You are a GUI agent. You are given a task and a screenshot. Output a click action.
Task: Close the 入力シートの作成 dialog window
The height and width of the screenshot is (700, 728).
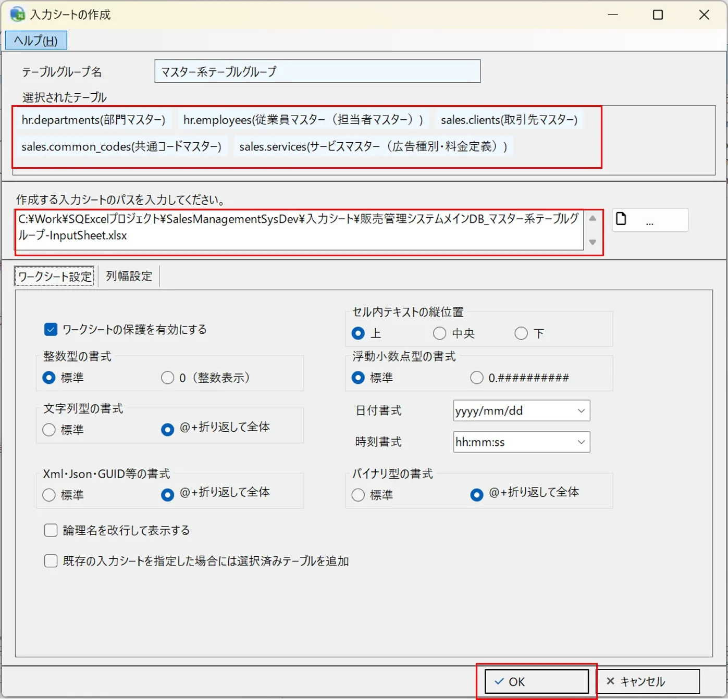point(704,15)
